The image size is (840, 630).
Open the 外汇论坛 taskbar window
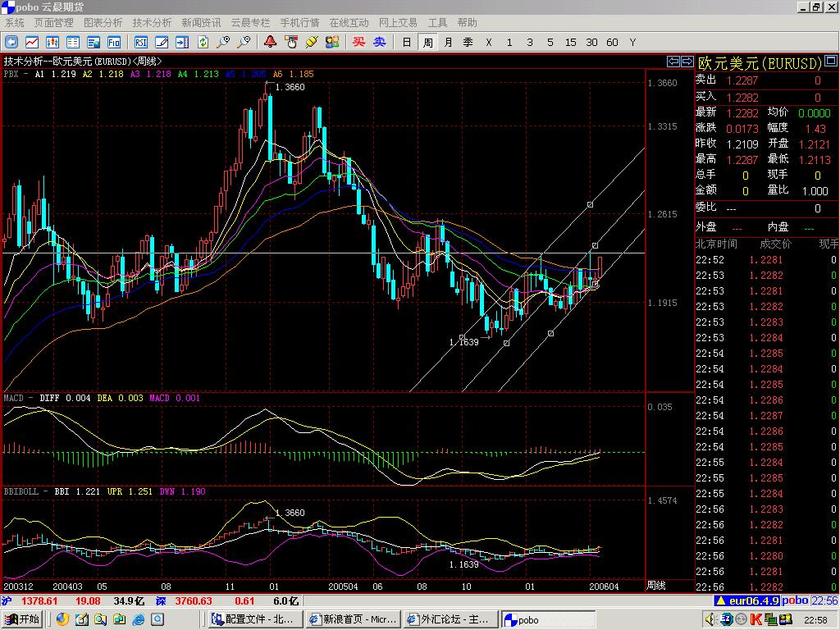(x=451, y=619)
